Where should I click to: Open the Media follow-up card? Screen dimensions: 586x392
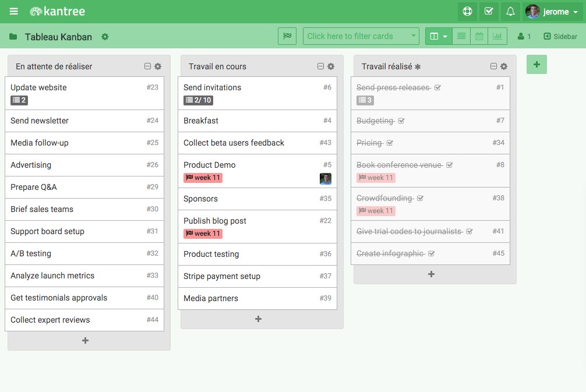coord(84,143)
